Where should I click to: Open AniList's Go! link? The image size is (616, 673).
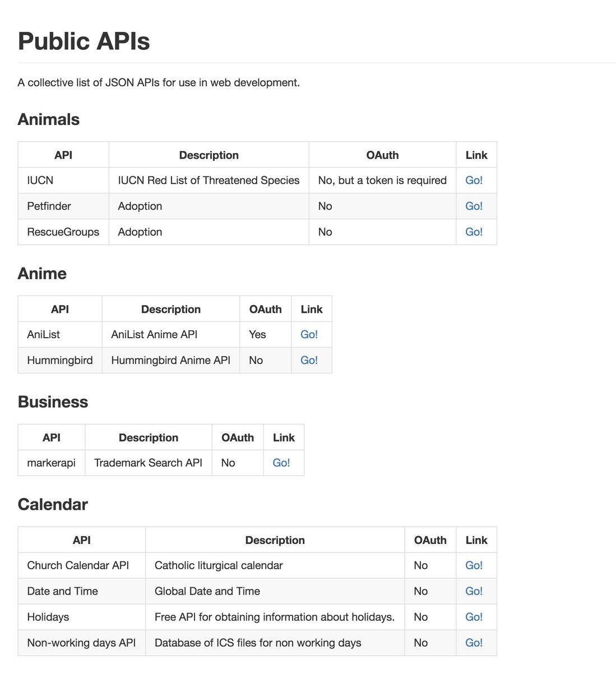309,335
